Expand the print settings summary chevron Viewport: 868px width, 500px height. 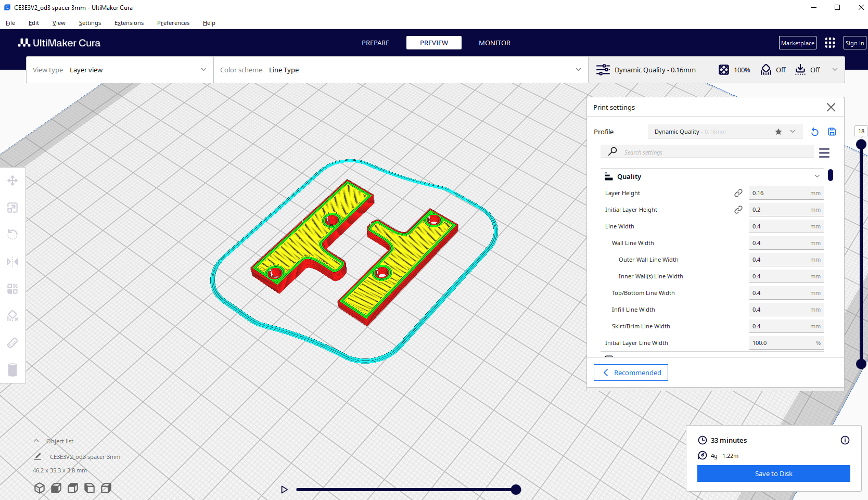[x=835, y=70]
